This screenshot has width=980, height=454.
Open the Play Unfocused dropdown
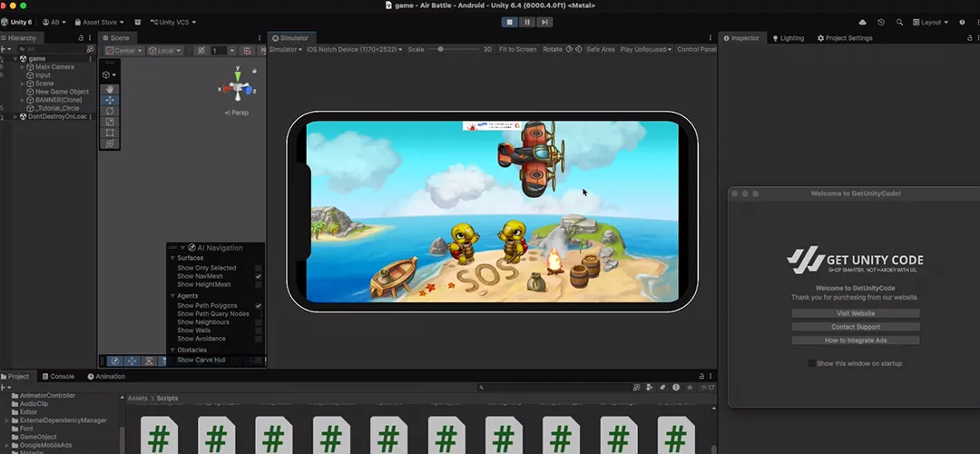coord(645,50)
